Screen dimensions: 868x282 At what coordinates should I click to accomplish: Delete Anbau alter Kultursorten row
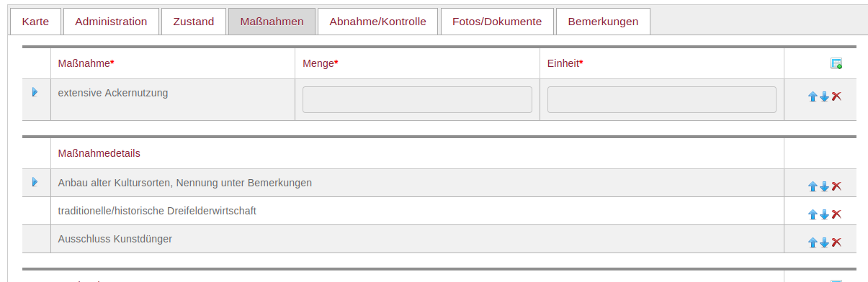pyautogui.click(x=836, y=186)
